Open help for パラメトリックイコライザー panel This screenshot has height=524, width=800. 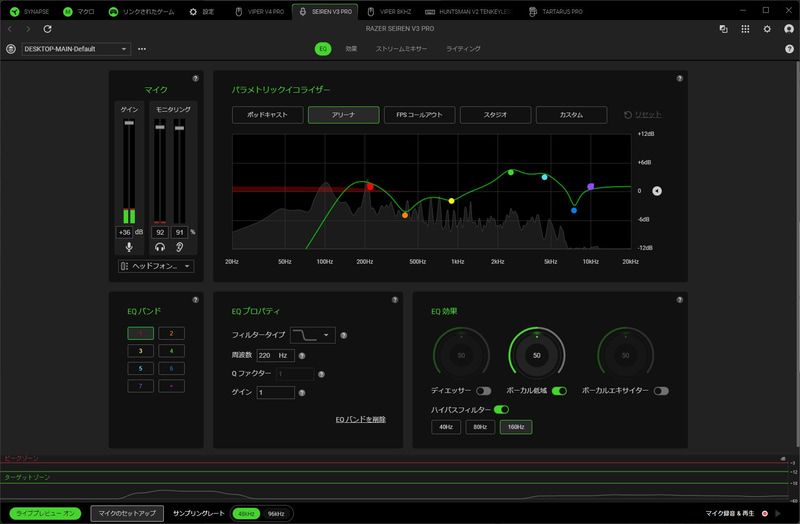coord(680,79)
